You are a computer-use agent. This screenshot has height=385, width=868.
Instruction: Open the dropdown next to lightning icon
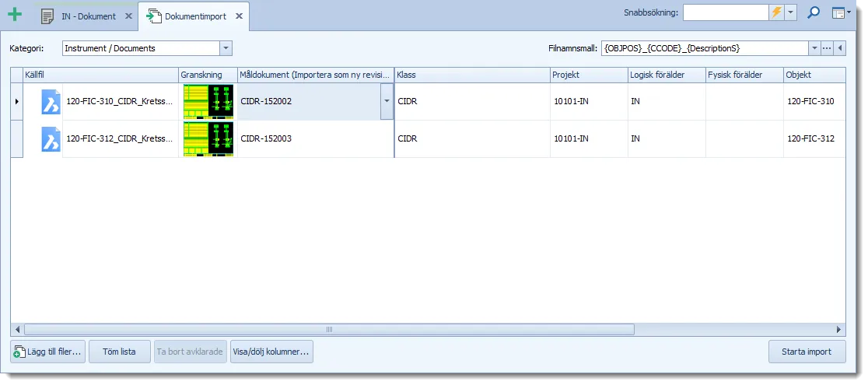790,12
